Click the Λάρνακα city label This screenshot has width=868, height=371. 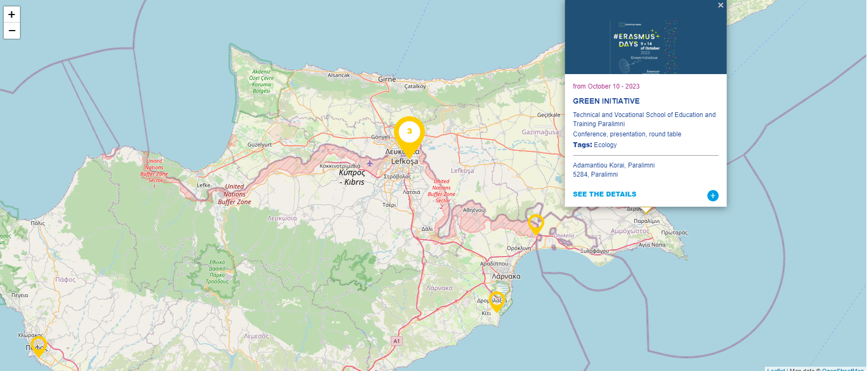(x=506, y=277)
